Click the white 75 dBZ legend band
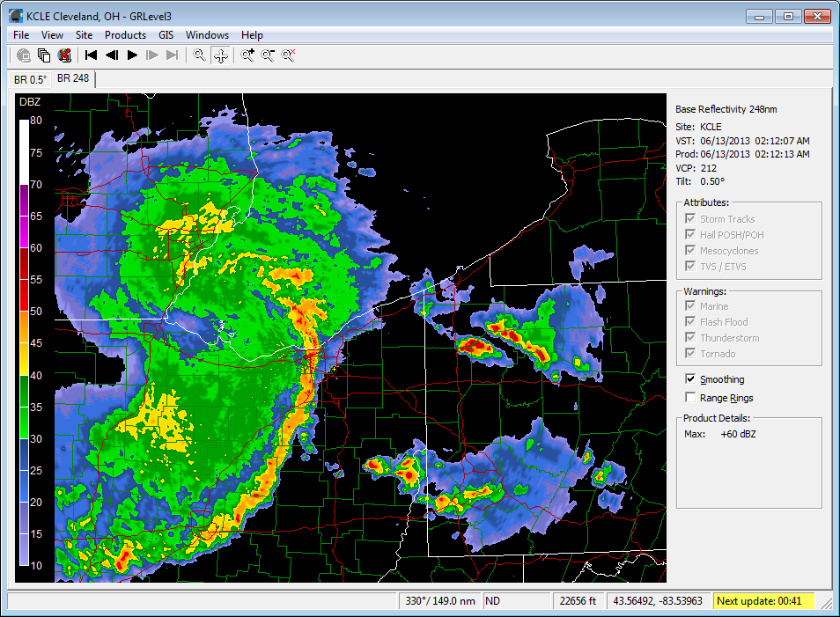The height and width of the screenshot is (617, 840). 24,152
